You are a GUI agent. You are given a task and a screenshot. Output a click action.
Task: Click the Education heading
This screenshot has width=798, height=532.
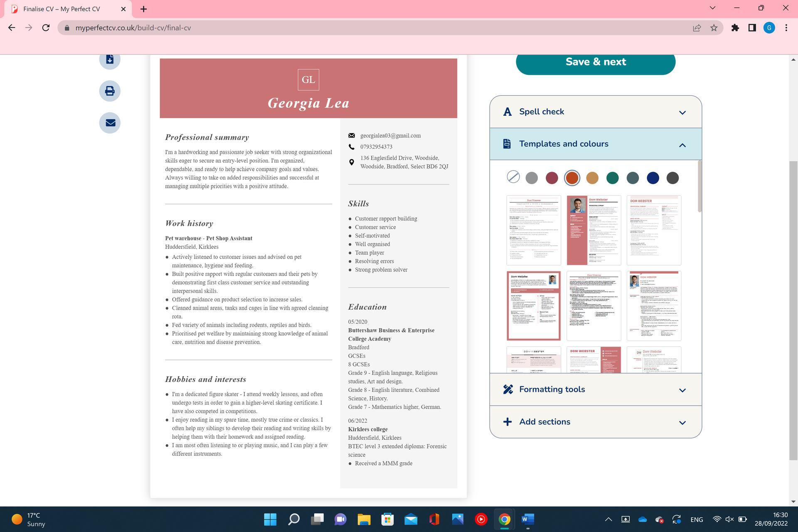(367, 307)
